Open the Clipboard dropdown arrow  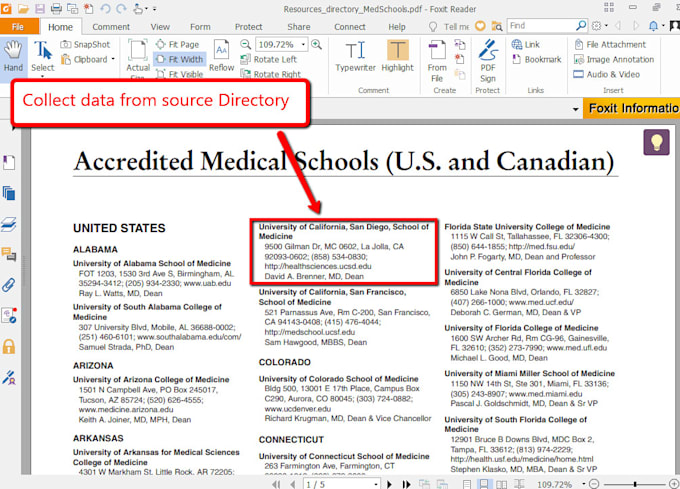coord(113,59)
